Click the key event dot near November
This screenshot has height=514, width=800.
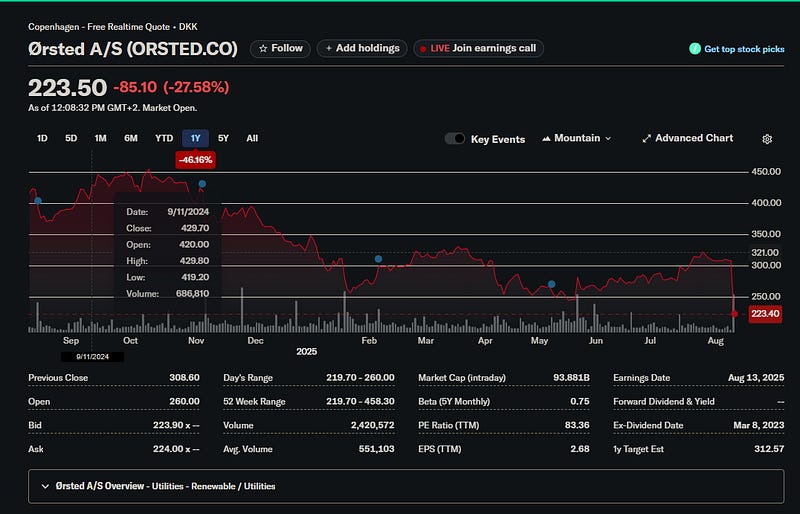click(x=202, y=184)
